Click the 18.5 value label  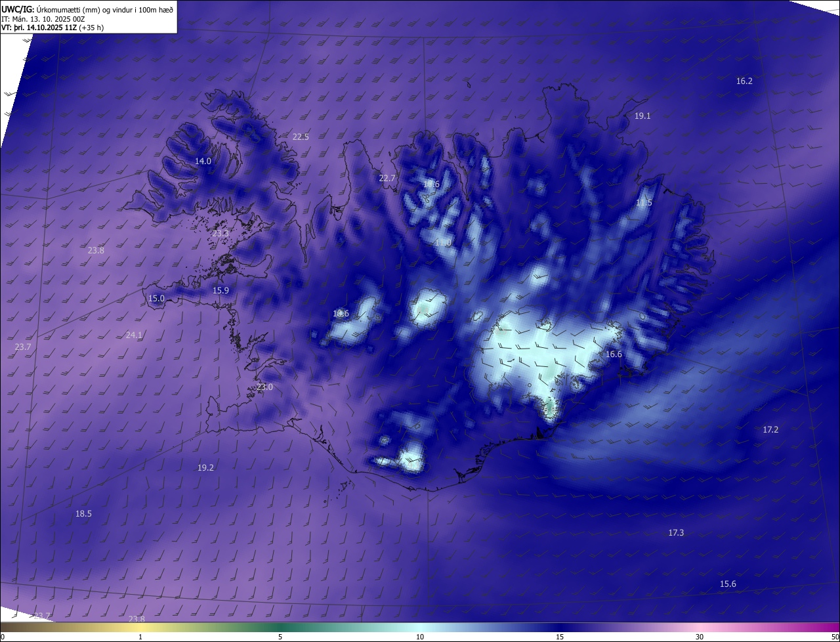[x=83, y=514]
